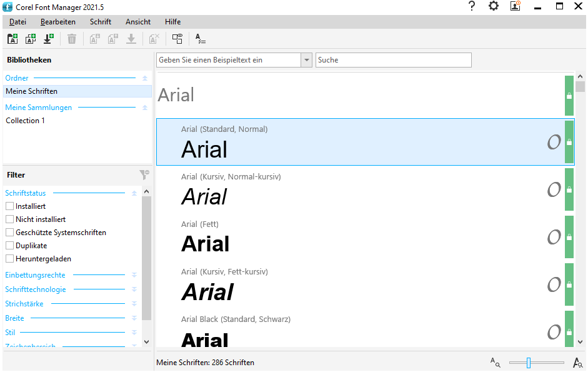Expand the Einbettungsrechte filter section
The width and height of the screenshot is (588, 372).
(134, 275)
